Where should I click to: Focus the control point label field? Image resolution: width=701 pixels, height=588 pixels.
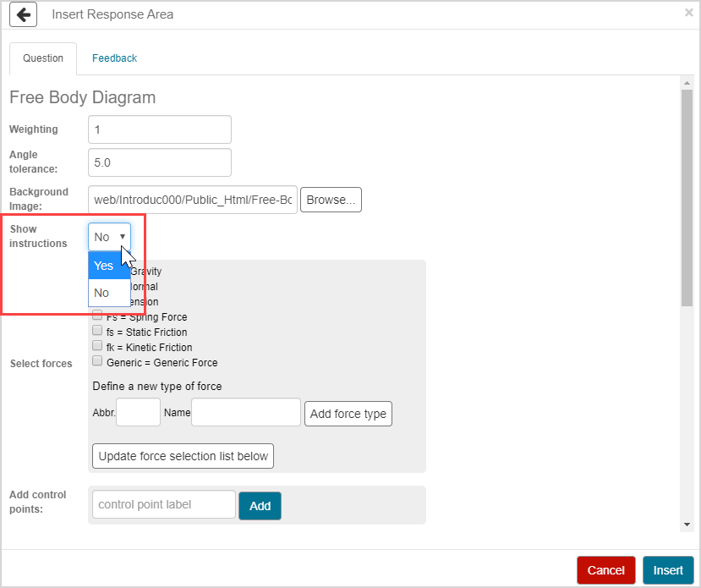click(163, 504)
